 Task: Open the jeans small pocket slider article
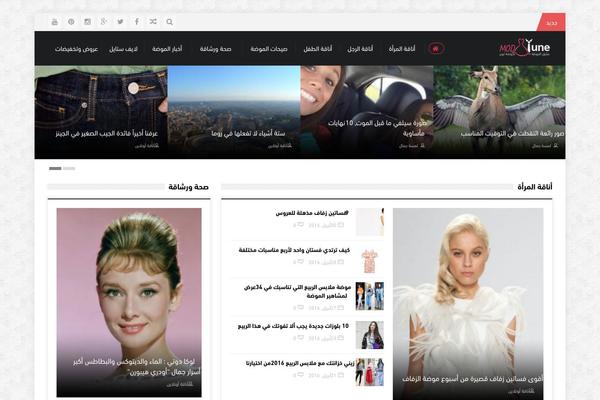click(101, 112)
